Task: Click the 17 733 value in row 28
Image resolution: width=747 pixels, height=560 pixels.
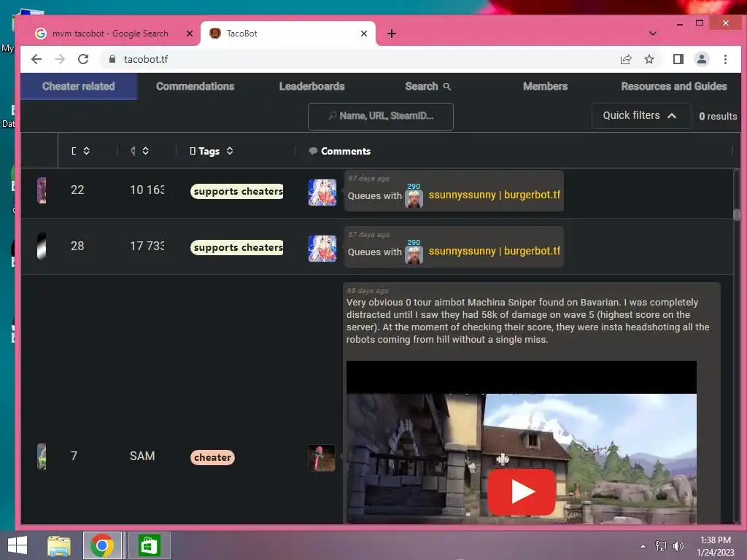Action: click(147, 246)
